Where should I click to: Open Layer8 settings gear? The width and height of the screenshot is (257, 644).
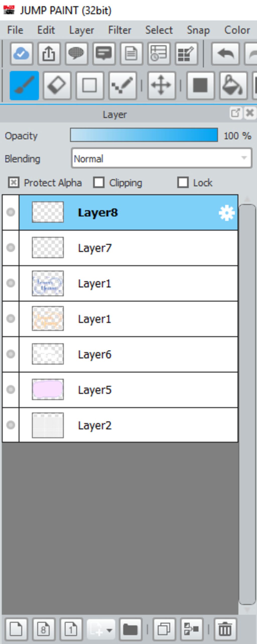pos(226,213)
